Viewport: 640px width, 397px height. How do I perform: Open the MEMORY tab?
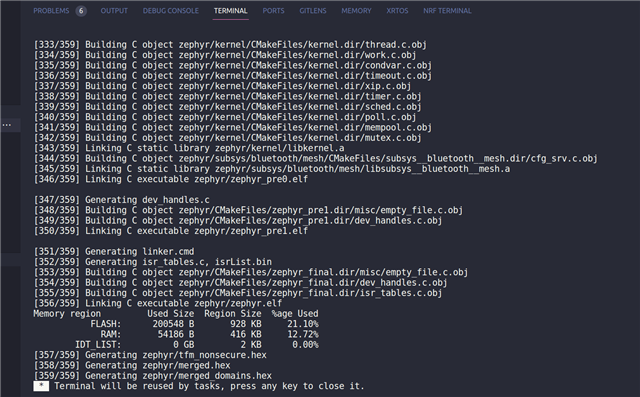tap(356, 11)
